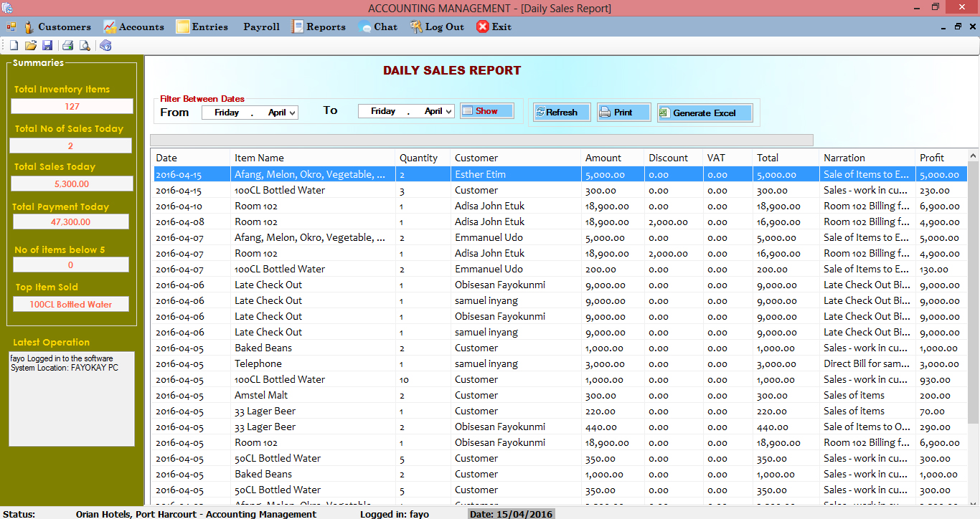The image size is (980, 519).
Task: Click the new document toolbar icon
Action: [x=13, y=46]
